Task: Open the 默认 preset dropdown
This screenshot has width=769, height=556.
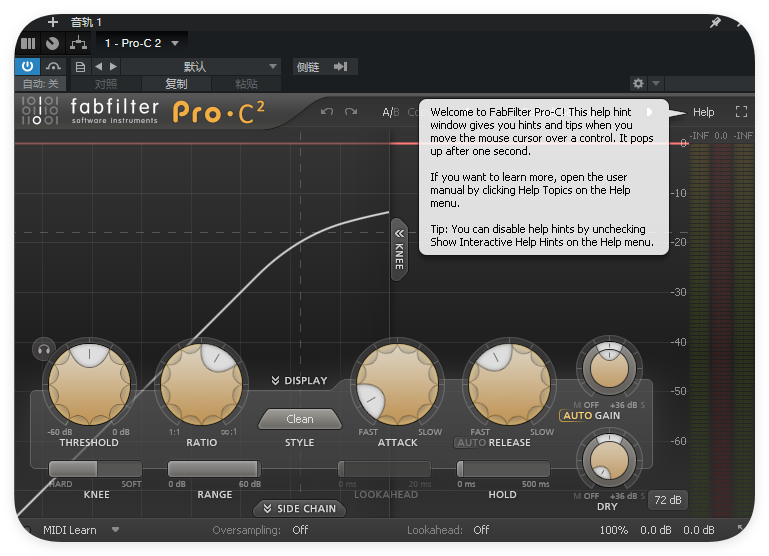Action: point(201,66)
